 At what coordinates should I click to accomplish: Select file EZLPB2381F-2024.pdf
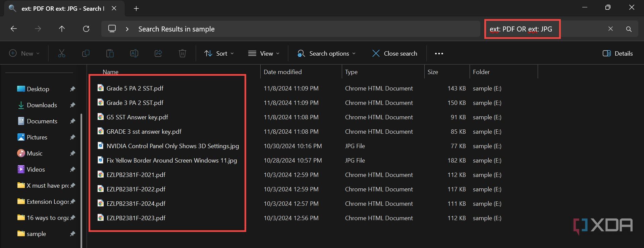(x=136, y=203)
